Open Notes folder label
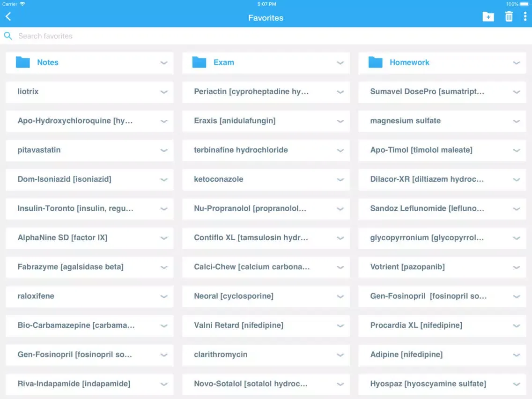The image size is (532, 399). click(x=48, y=62)
